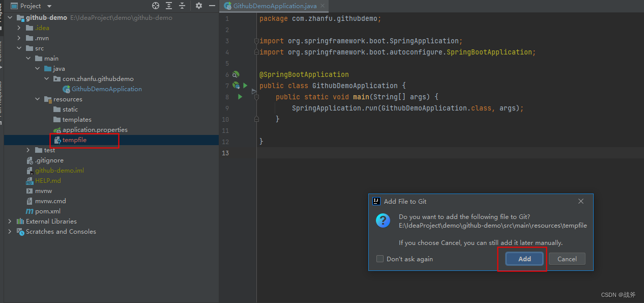Screen dimensions: 644x303
Task: Collapse the resources folder
Action: click(x=37, y=99)
